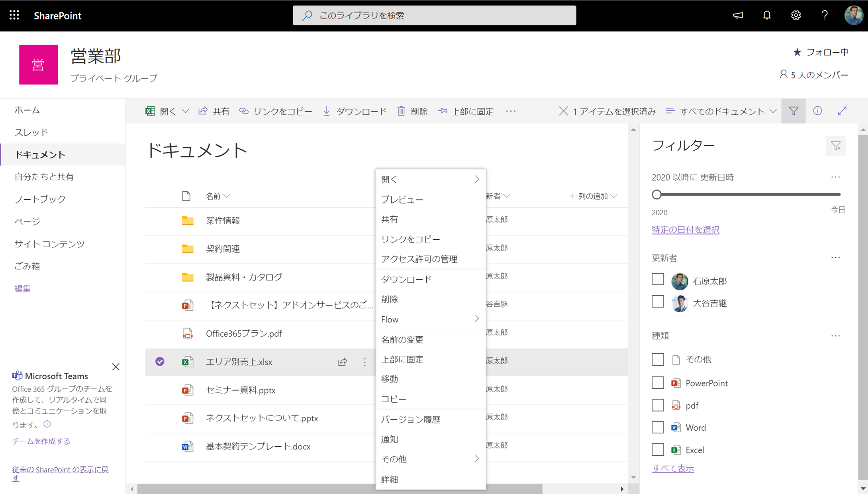
Task: Open the notifications bell
Action: 767,15
